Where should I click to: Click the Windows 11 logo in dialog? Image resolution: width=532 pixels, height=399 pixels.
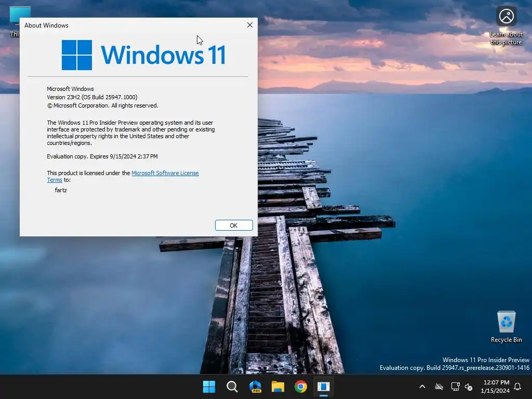point(143,55)
